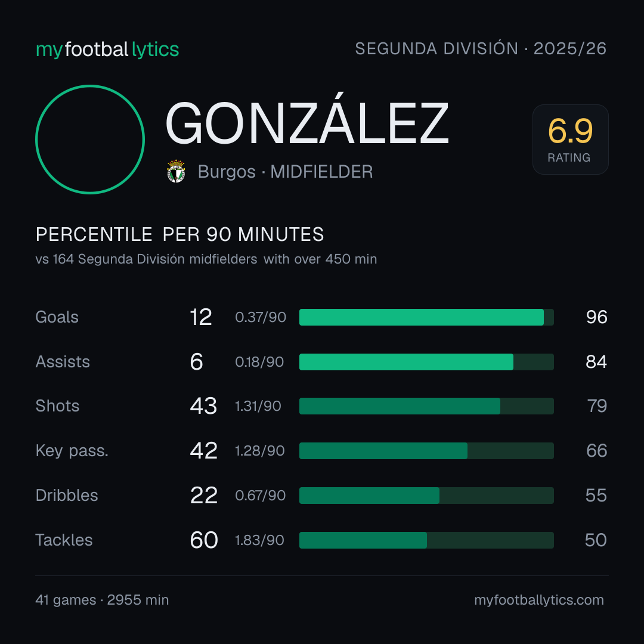Click the Percentile Per 90 Minutes heading
Viewport: 644px width, 644px height.
179,234
